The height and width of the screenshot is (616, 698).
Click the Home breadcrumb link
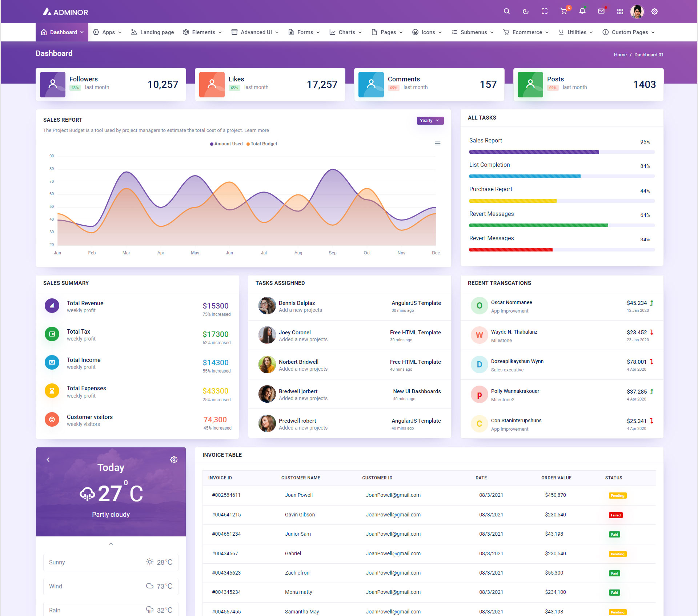[x=620, y=55]
